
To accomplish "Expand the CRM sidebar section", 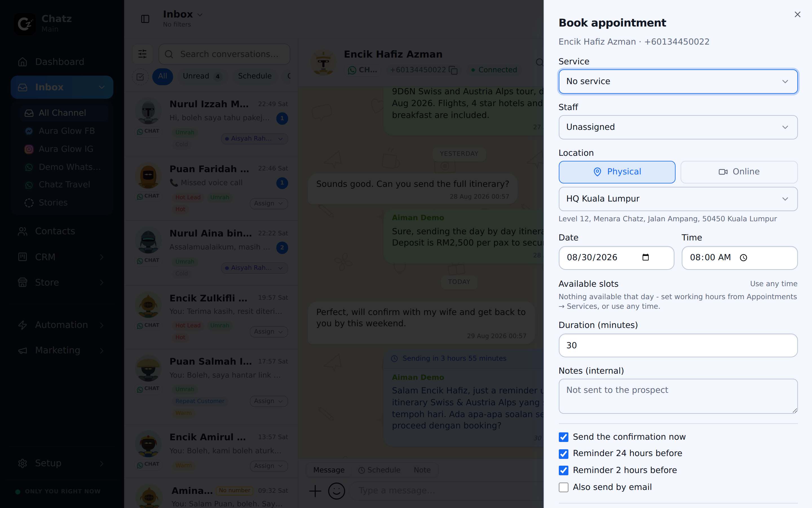I will tap(62, 257).
